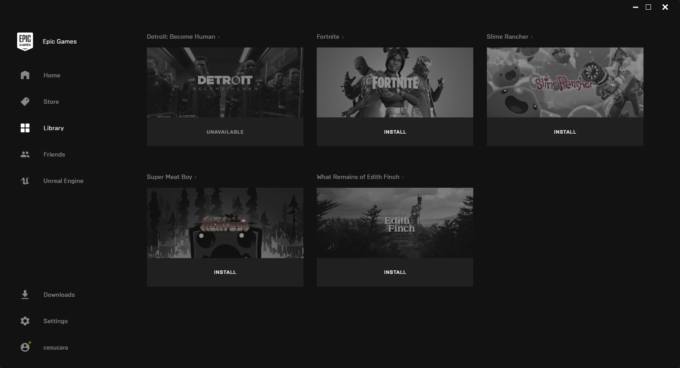
Task: Select the Fortnite cover art thumbnail
Action: click(x=395, y=82)
